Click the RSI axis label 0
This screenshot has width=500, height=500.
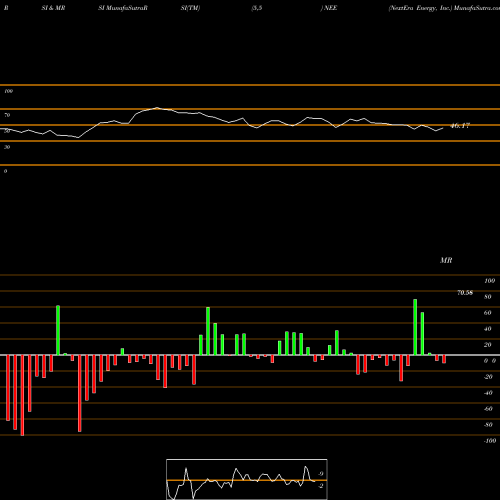(x=5, y=171)
